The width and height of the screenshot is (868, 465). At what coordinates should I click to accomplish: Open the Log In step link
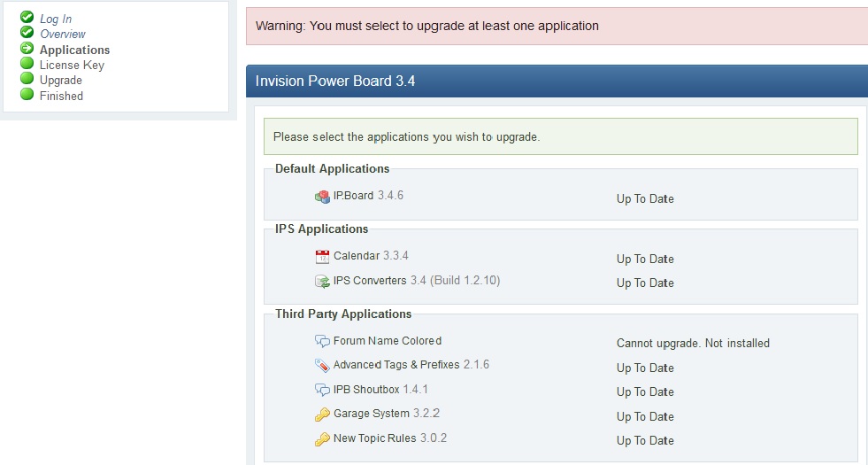point(56,19)
